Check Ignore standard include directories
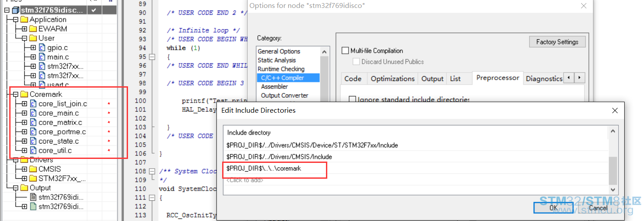644x221 pixels. 352,99
